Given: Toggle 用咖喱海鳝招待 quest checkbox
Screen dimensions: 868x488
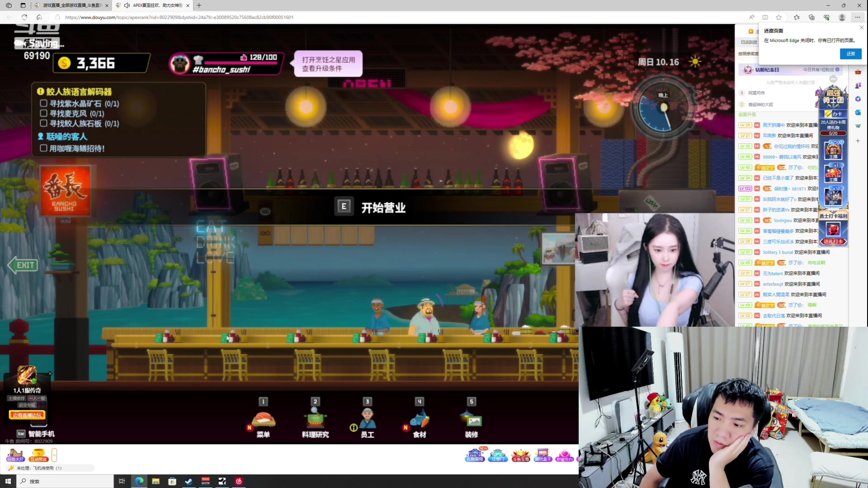Looking at the screenshot, I should 43,148.
